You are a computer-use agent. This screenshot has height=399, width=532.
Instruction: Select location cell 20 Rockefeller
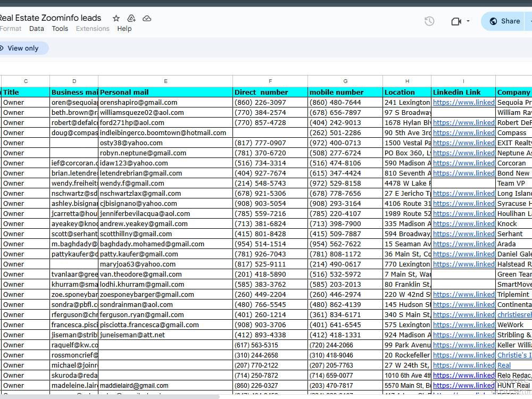[407, 355]
